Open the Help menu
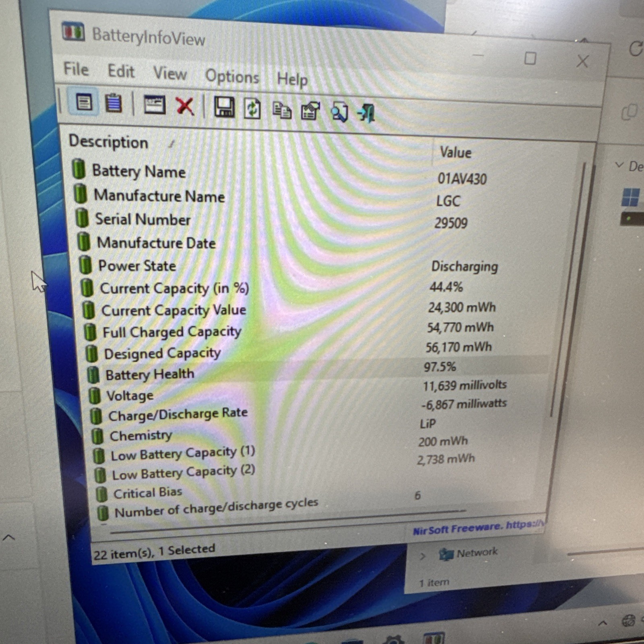 (292, 78)
